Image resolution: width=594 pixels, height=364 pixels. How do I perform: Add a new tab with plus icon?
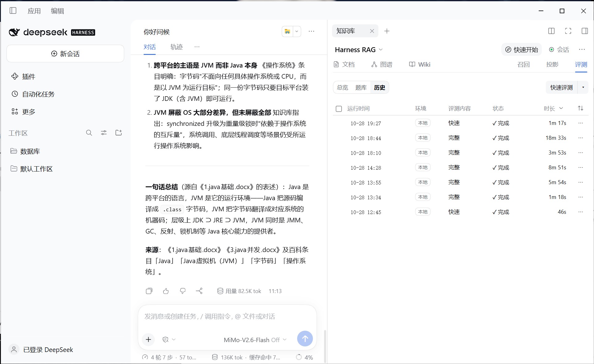(x=387, y=31)
